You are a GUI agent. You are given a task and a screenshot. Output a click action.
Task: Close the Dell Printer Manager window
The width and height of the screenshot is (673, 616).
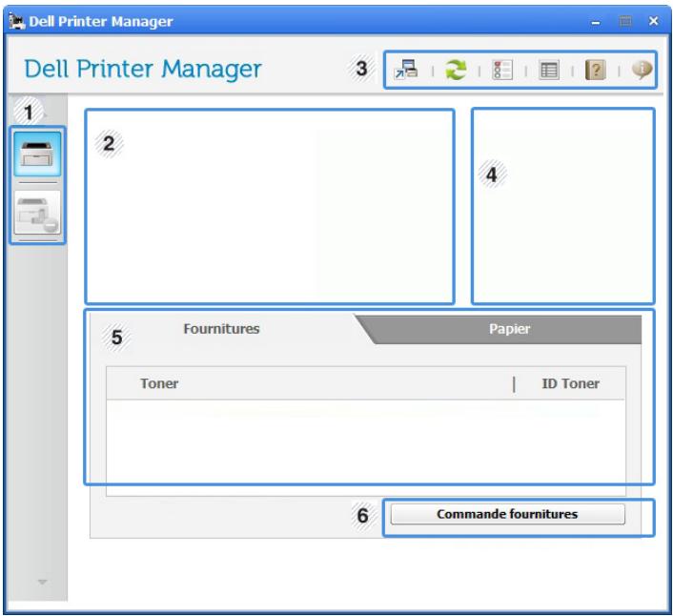point(654,21)
